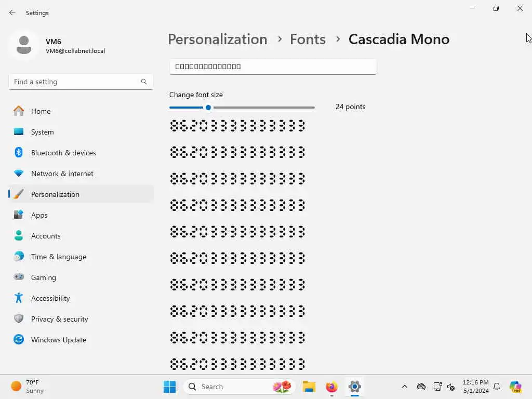Image resolution: width=532 pixels, height=399 pixels.
Task: Click the network display tray icon
Action: click(x=437, y=387)
